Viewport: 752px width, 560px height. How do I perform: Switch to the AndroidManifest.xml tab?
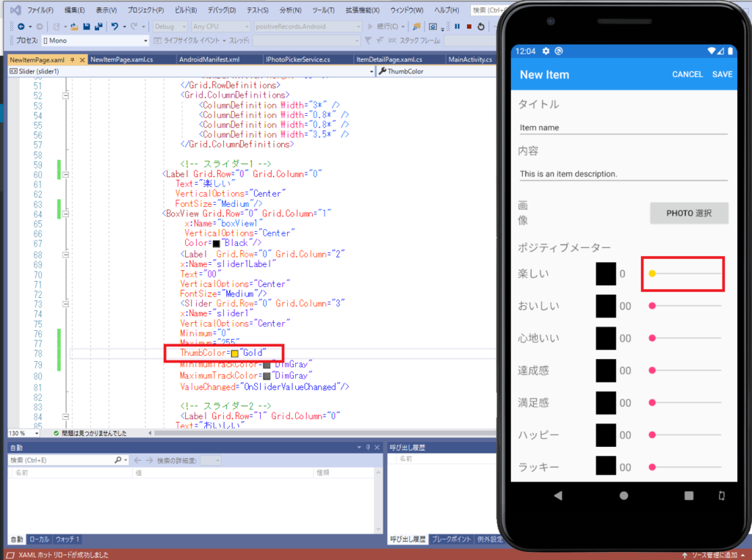tap(209, 59)
